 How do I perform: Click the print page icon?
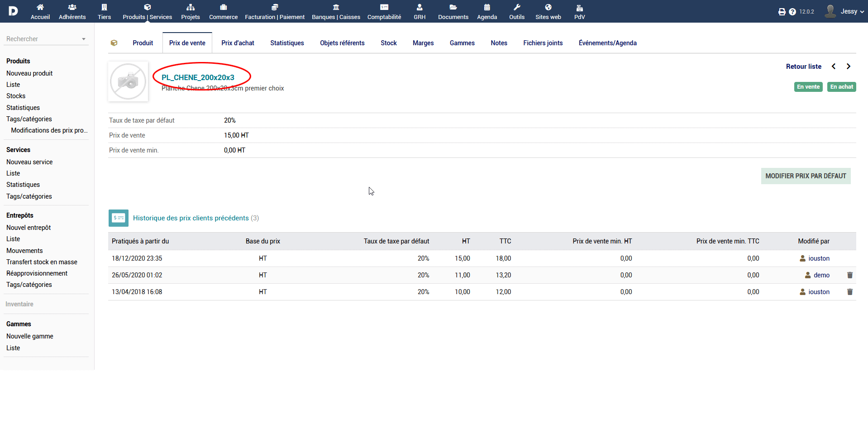tap(782, 12)
